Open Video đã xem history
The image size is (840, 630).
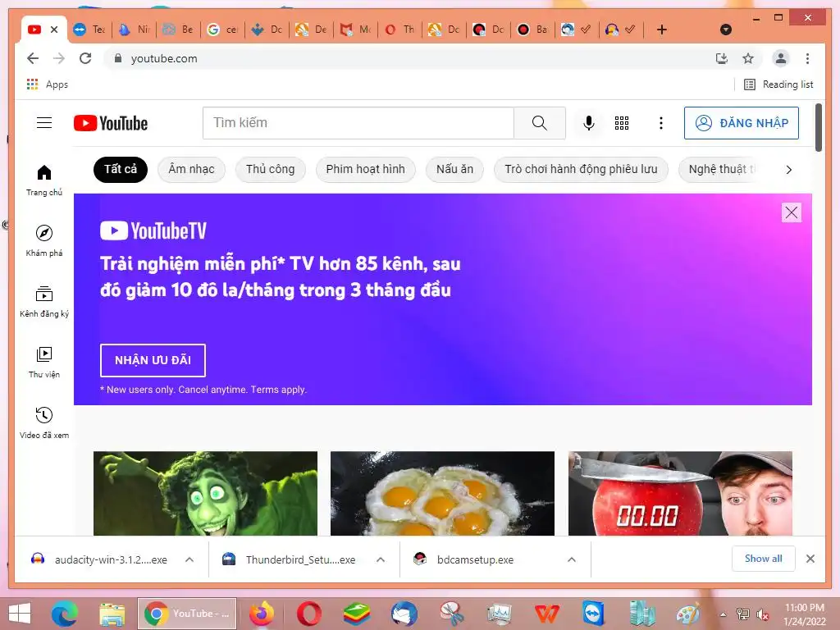point(44,423)
